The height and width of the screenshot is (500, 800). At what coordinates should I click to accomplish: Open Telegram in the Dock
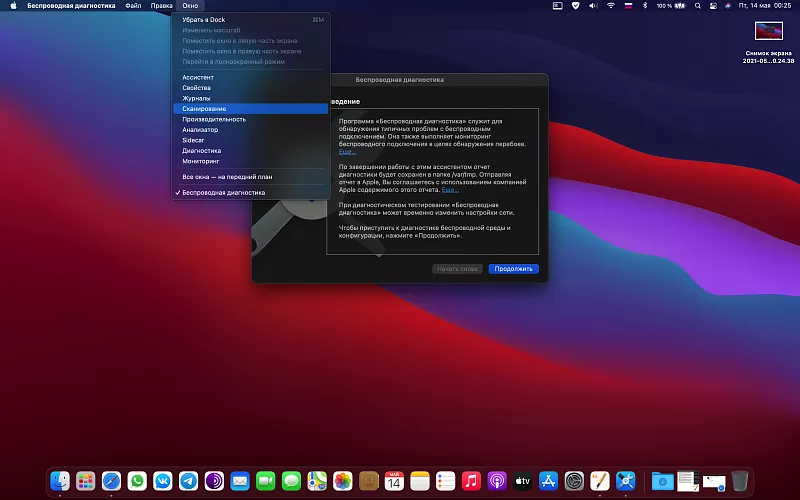[x=189, y=481]
